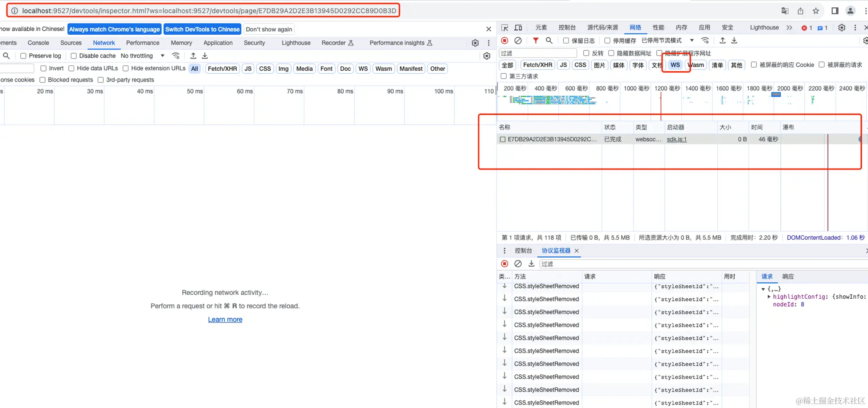The width and height of the screenshot is (868, 408).
Task: Stop recording in protocol monitor drawer
Action: [x=505, y=264]
